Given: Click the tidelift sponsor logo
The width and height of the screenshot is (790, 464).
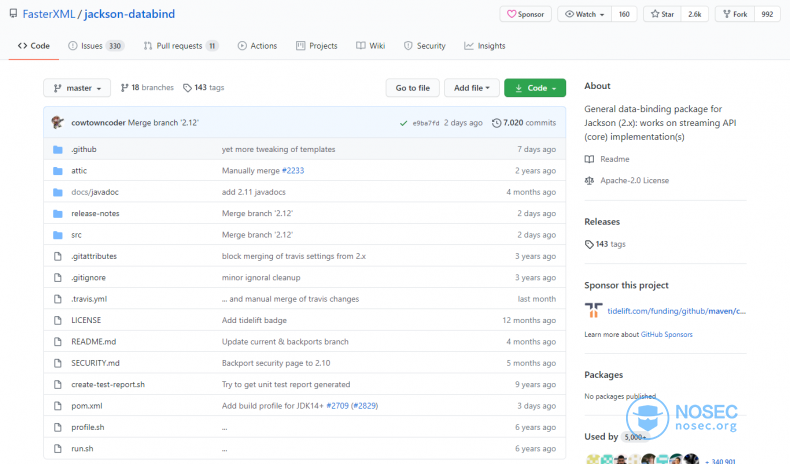Looking at the screenshot, I should click(x=593, y=310).
